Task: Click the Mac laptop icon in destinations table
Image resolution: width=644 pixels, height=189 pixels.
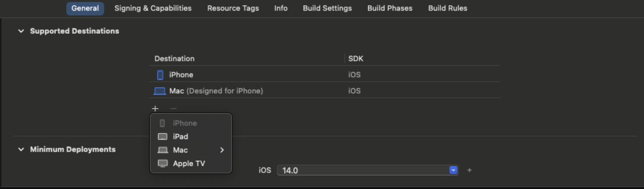Action: [x=160, y=91]
